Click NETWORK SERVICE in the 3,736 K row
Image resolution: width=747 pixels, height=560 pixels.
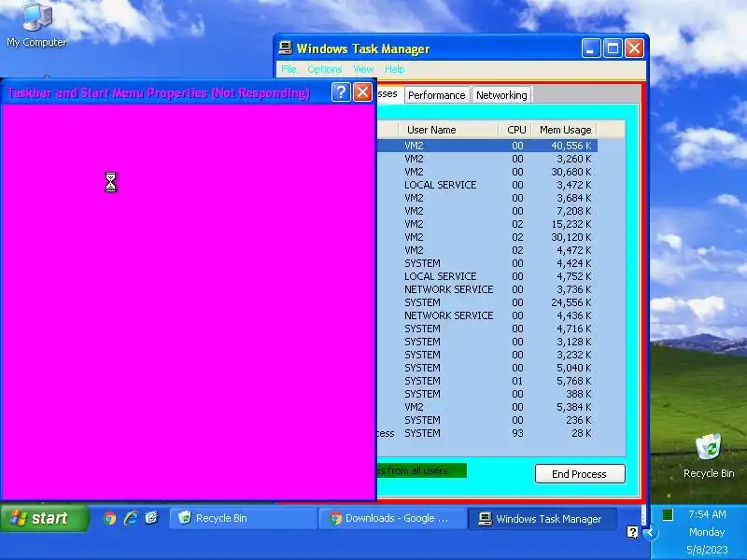pos(449,289)
